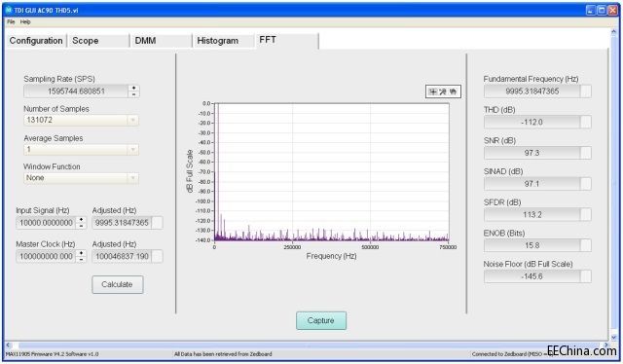
Task: Click the Input Signal frequency field
Action: click(x=46, y=223)
